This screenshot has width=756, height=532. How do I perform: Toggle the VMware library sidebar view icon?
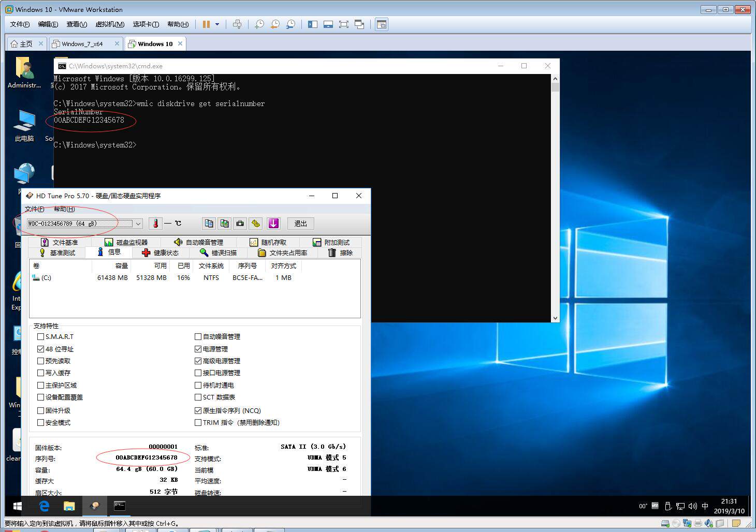[313, 24]
